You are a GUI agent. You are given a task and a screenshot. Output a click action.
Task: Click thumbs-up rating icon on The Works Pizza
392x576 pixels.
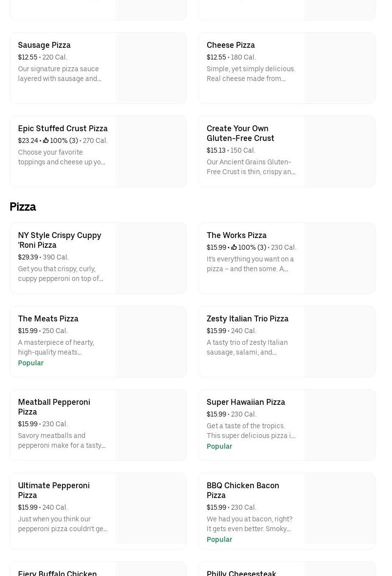click(234, 248)
